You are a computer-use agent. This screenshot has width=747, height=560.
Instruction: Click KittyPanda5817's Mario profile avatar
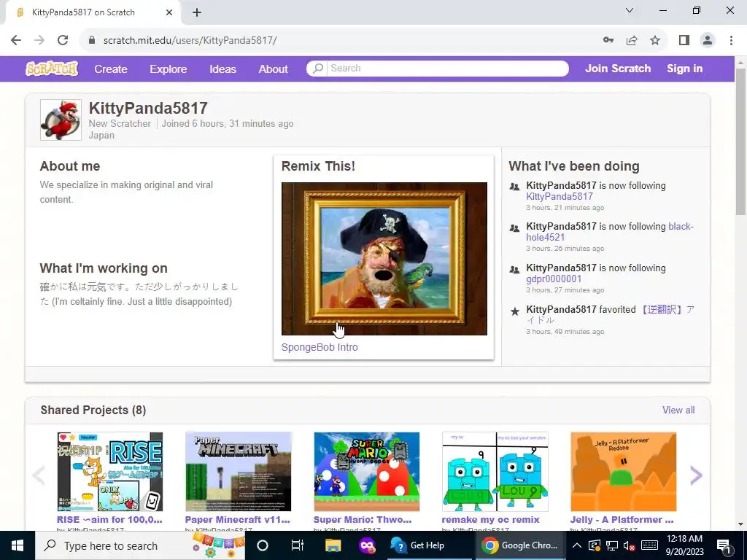pyautogui.click(x=61, y=120)
